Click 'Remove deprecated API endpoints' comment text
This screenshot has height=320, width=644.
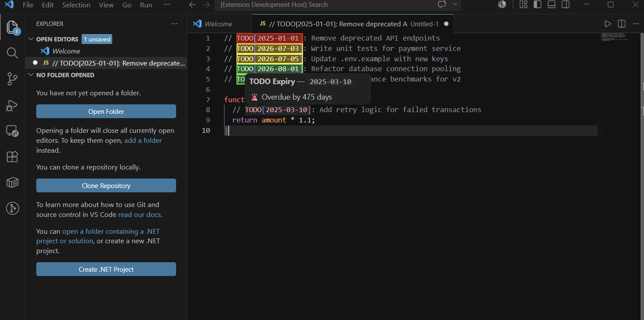pos(376,38)
